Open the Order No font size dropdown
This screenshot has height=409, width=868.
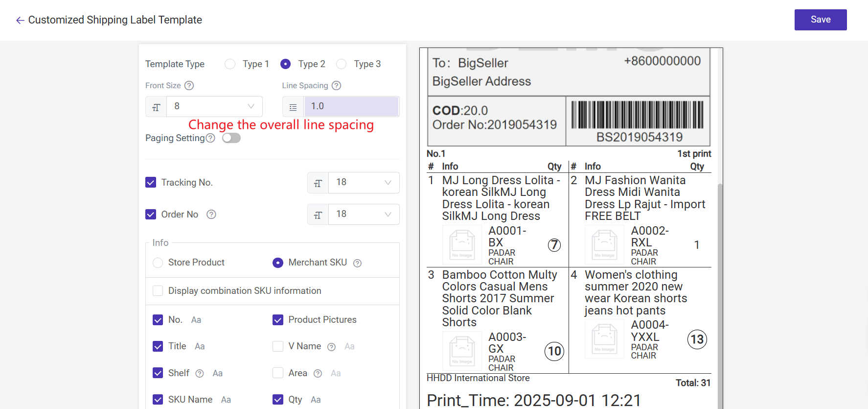click(364, 215)
